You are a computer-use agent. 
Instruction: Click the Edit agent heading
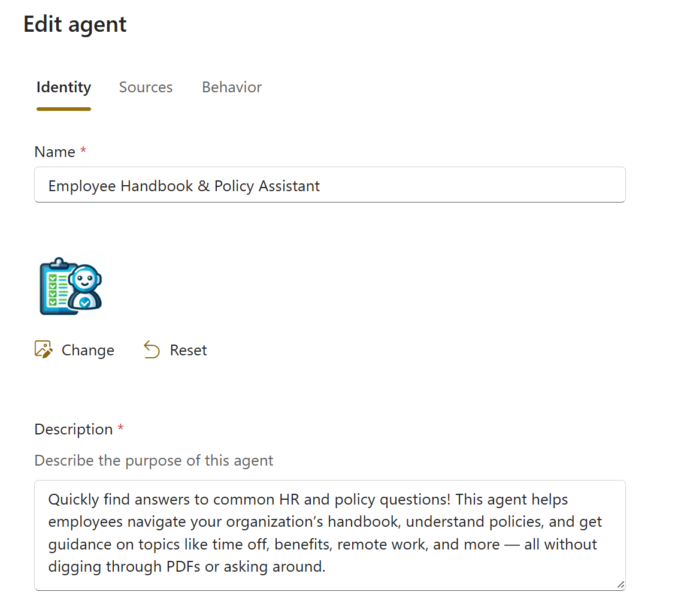point(74,24)
